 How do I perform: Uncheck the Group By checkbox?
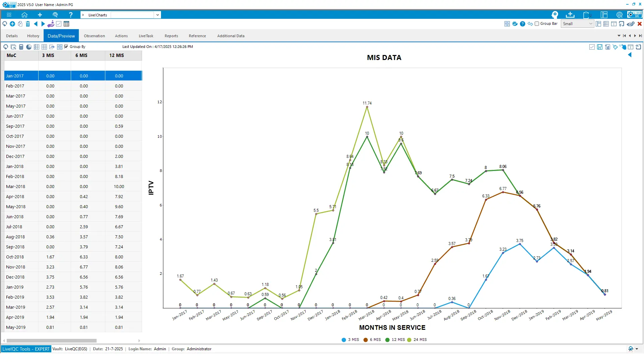pos(66,47)
